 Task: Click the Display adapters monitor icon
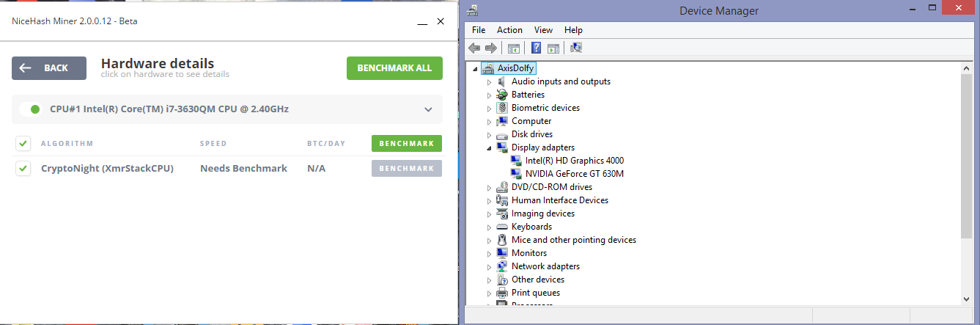(x=502, y=147)
